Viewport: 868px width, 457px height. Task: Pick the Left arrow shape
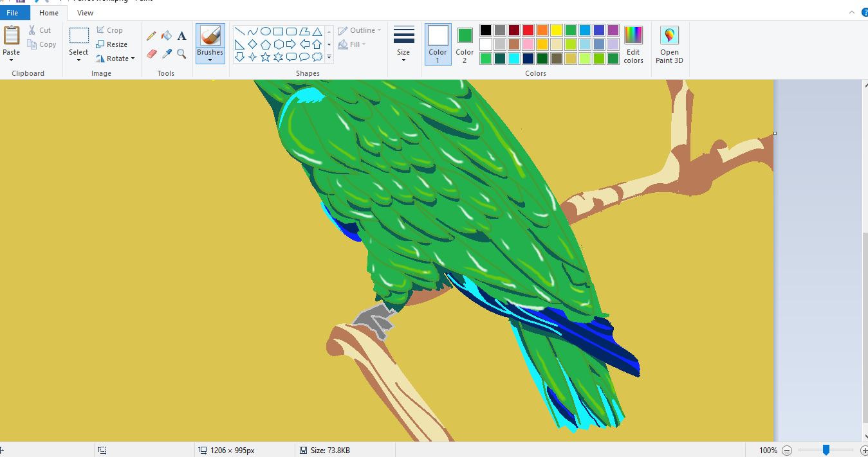click(x=304, y=44)
